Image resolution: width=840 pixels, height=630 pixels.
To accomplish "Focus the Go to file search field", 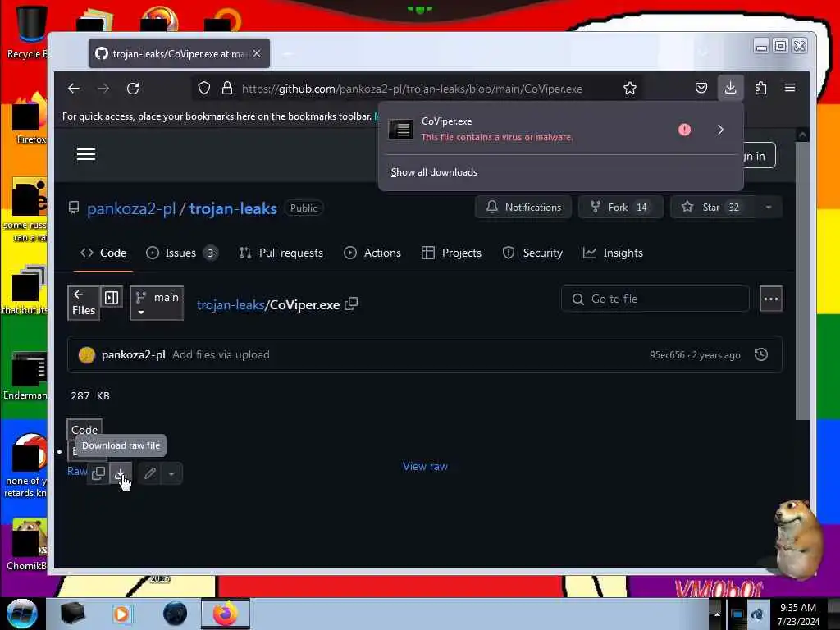I will [x=655, y=299].
